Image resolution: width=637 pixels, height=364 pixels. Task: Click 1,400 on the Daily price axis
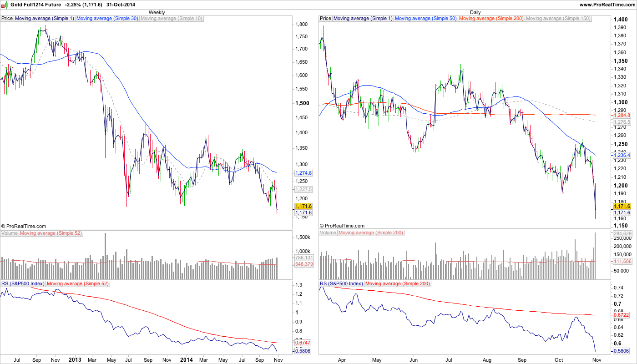click(622, 20)
